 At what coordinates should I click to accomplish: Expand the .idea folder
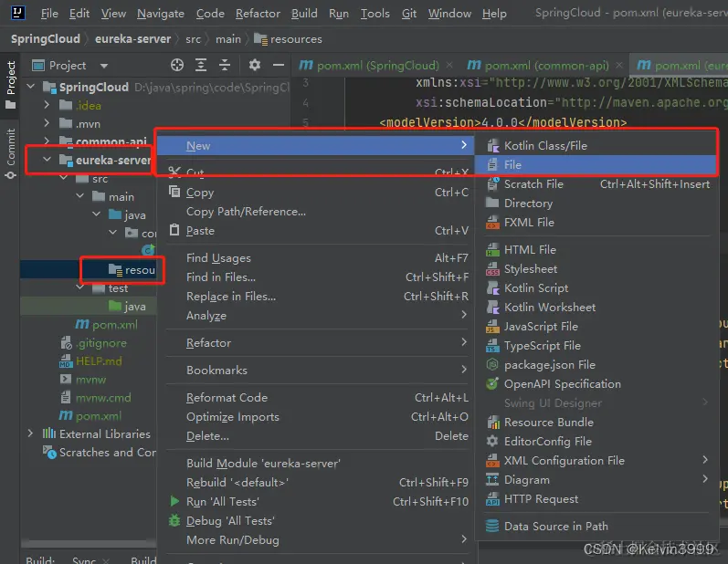click(47, 105)
